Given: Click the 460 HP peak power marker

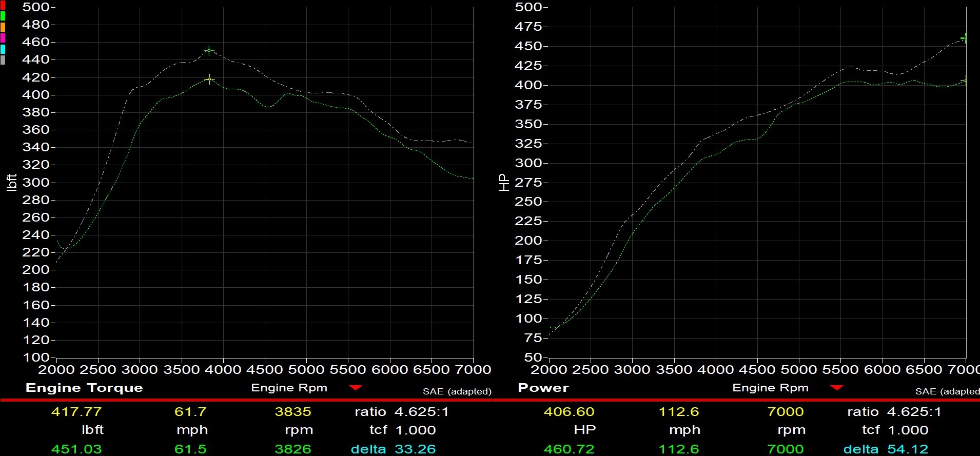Looking at the screenshot, I should 965,38.
